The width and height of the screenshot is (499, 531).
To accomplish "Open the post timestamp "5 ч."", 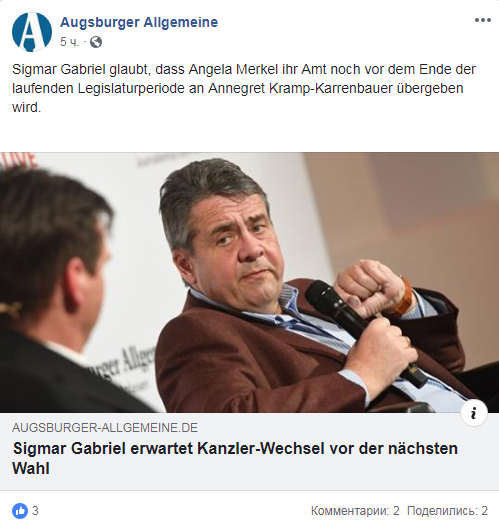I will tap(69, 42).
